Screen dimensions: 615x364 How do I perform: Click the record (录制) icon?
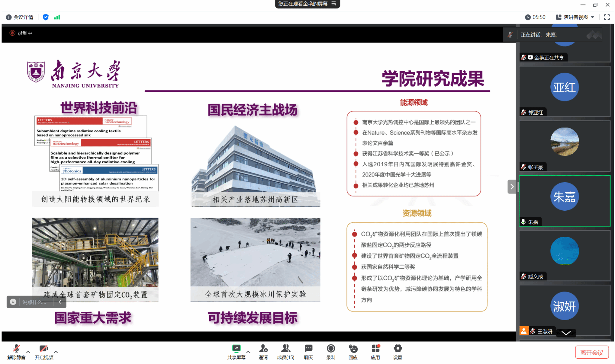(331, 349)
